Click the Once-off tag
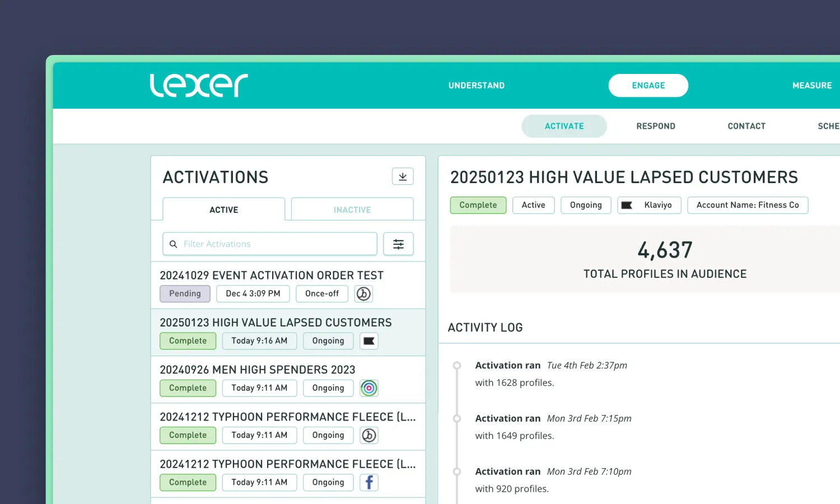 (322, 293)
